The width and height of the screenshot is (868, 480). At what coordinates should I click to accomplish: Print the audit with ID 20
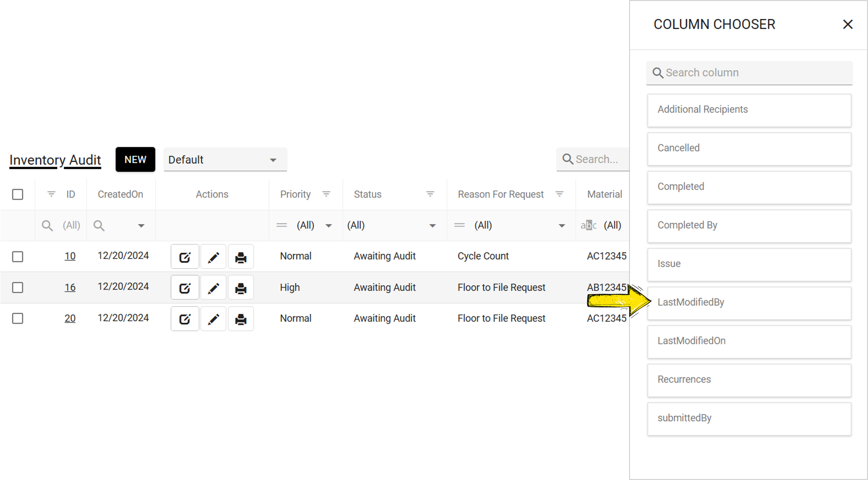coord(241,319)
